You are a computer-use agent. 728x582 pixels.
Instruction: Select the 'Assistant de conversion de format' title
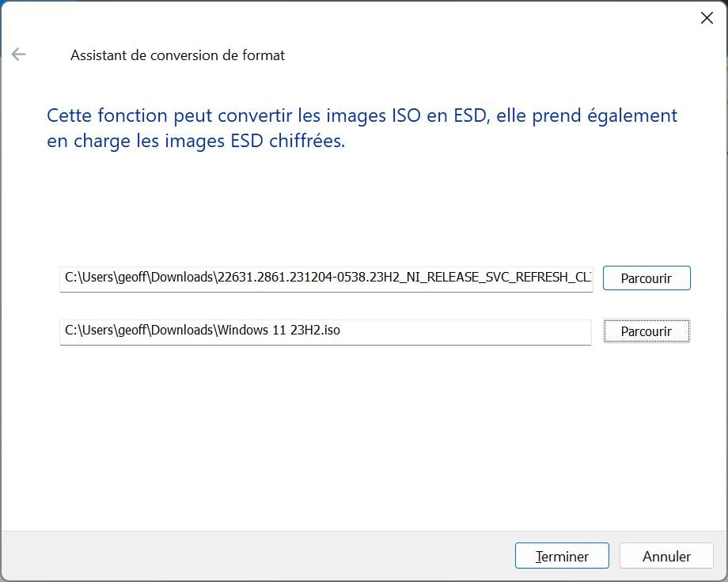point(177,55)
